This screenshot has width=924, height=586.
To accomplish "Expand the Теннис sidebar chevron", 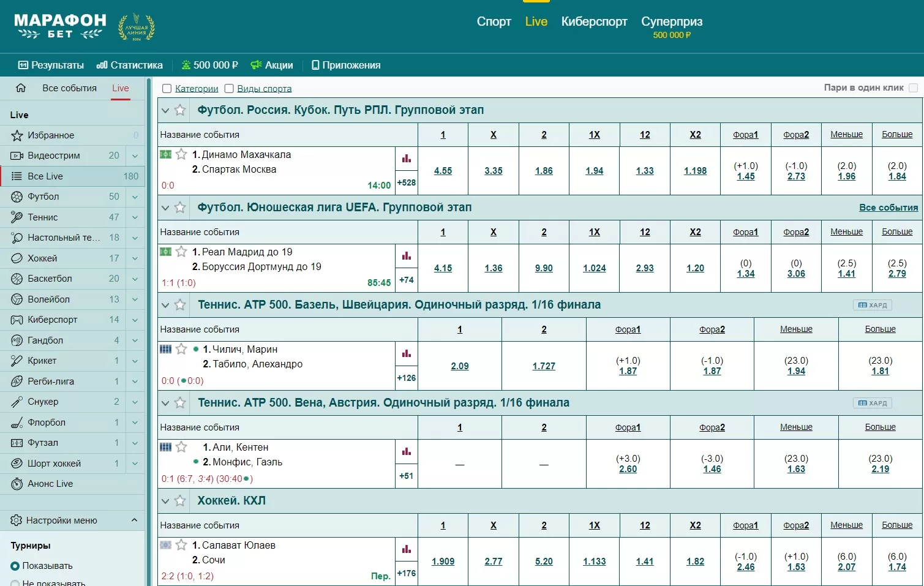I will [135, 217].
